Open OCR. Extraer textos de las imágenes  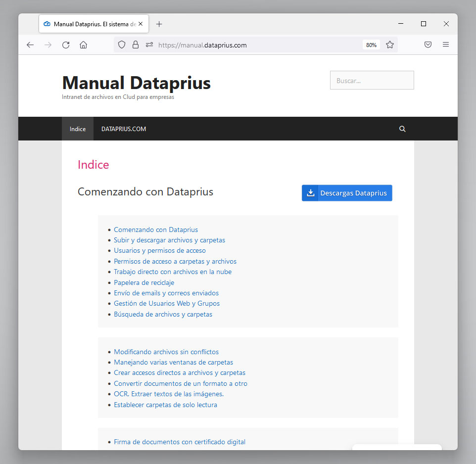(169, 394)
